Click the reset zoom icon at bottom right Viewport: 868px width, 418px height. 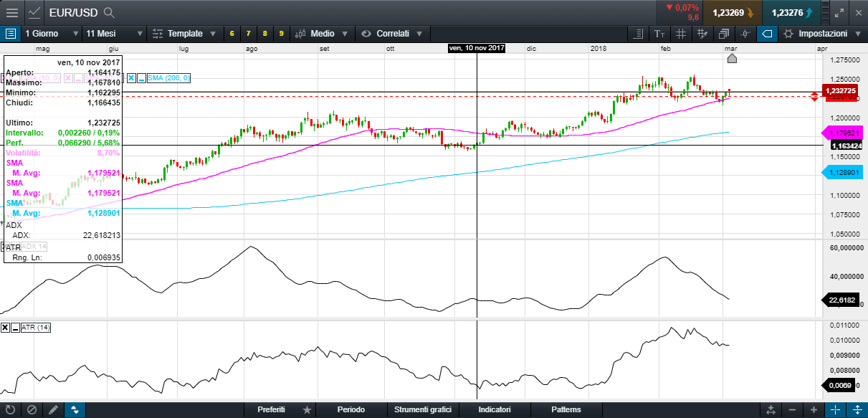coord(771,410)
